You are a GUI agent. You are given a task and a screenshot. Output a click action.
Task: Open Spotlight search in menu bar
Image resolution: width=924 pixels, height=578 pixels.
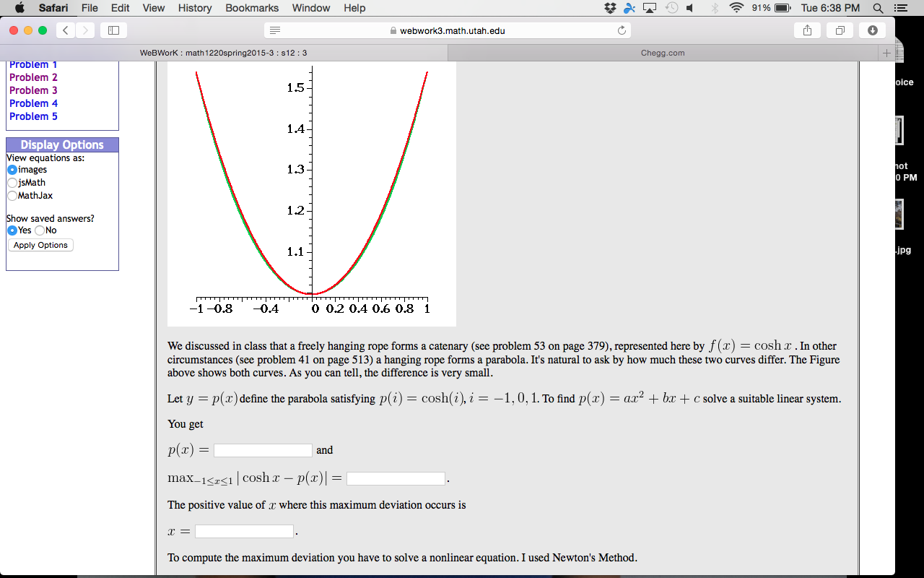tap(878, 8)
